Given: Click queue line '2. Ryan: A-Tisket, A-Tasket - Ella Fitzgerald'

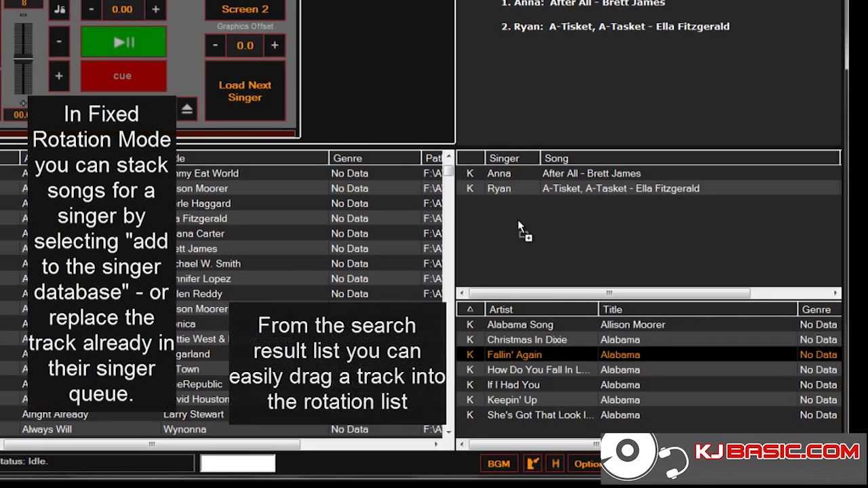Looking at the screenshot, I should coord(615,26).
